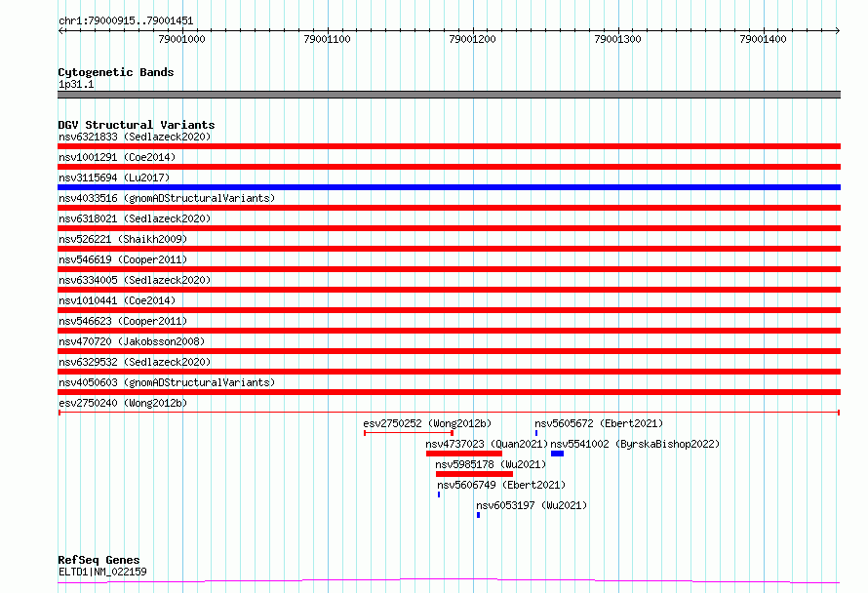Click ruler position 79001200
Image resolution: width=868 pixels, height=593 pixels.
coord(472,39)
